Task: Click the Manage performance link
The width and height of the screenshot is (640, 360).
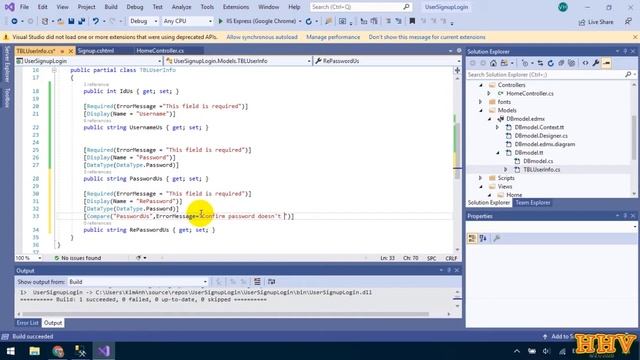Action: coord(333,37)
